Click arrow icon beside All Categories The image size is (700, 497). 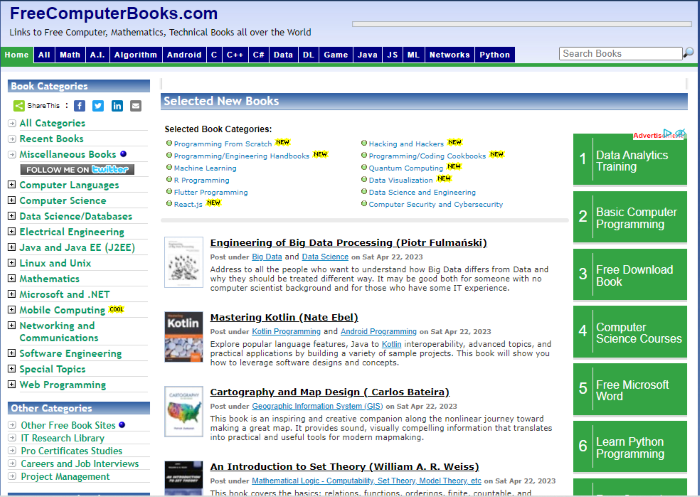[12, 123]
